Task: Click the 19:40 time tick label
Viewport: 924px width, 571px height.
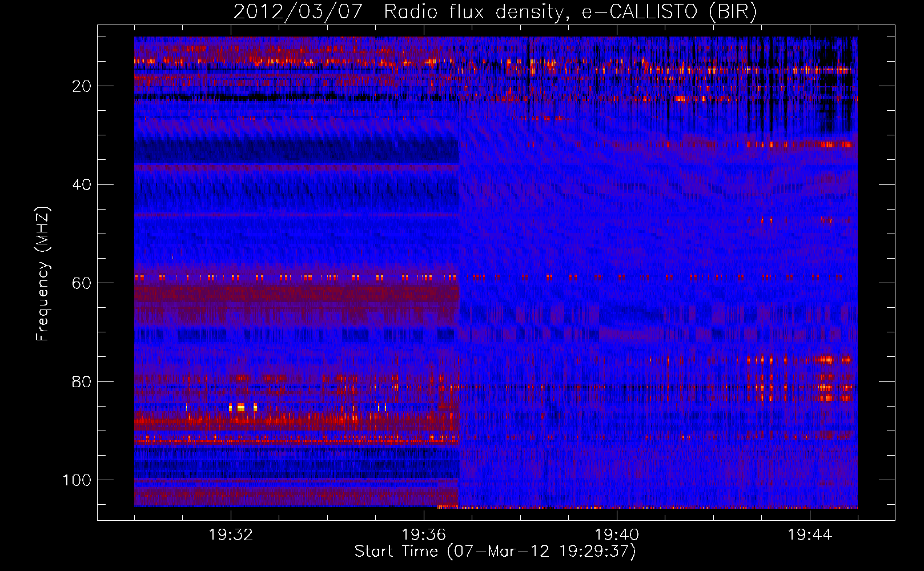Action: coord(617,535)
